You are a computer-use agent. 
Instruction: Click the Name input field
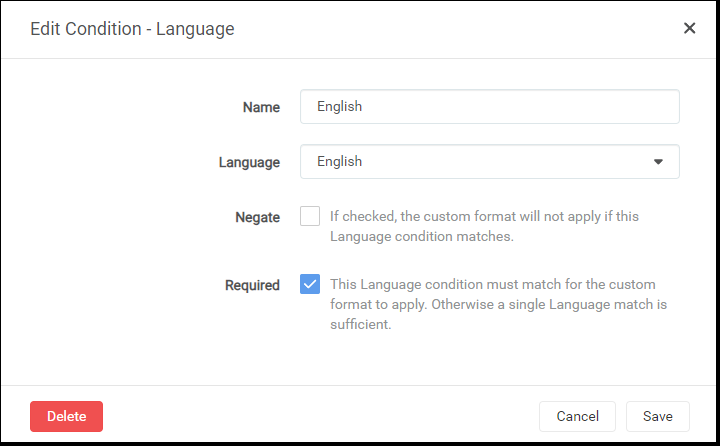pyautogui.click(x=489, y=107)
